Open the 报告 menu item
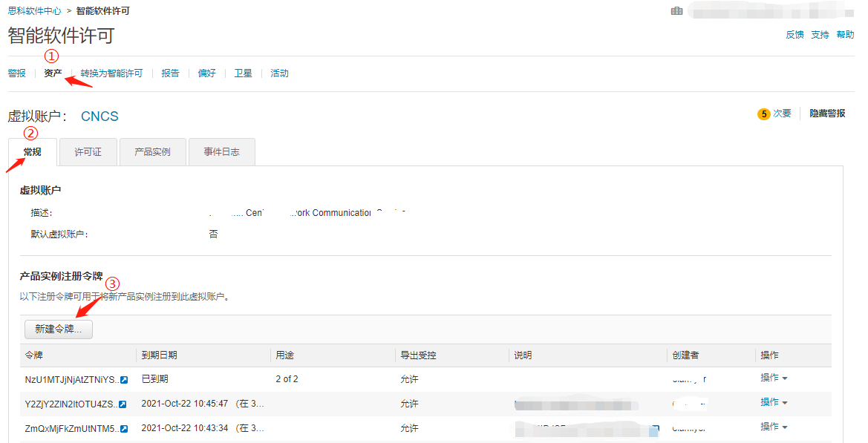The height and width of the screenshot is (443, 868). point(170,73)
